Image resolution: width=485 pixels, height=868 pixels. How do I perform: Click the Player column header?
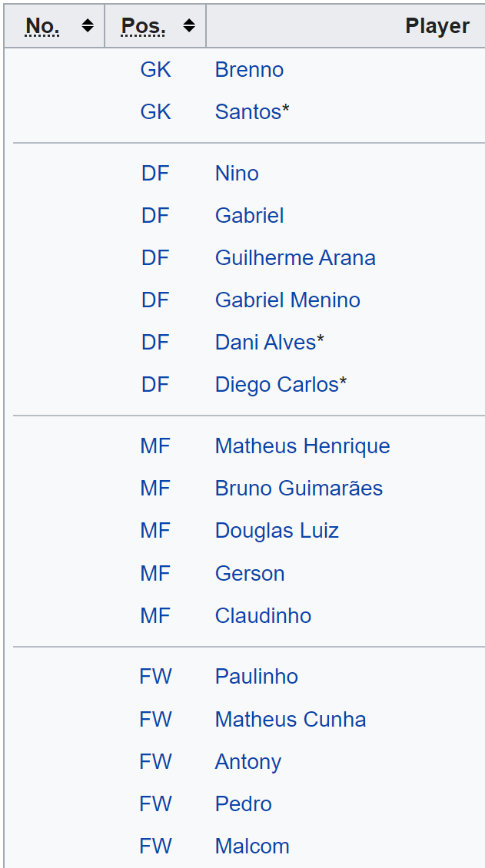click(437, 25)
